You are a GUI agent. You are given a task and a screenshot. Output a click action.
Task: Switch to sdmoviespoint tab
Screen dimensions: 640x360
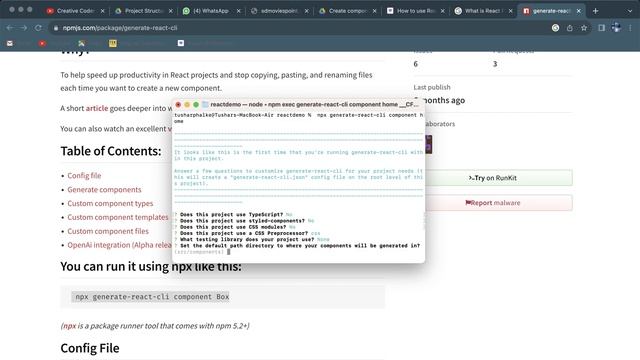tap(280, 11)
